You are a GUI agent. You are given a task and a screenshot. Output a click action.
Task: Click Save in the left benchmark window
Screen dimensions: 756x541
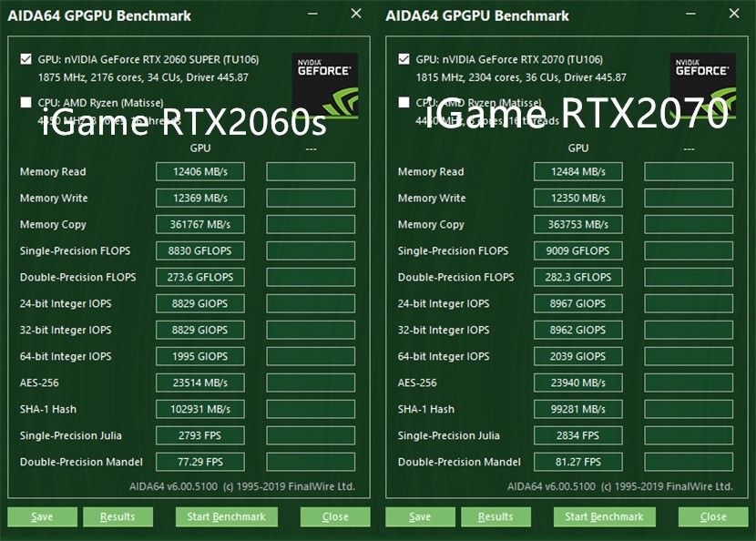[42, 516]
